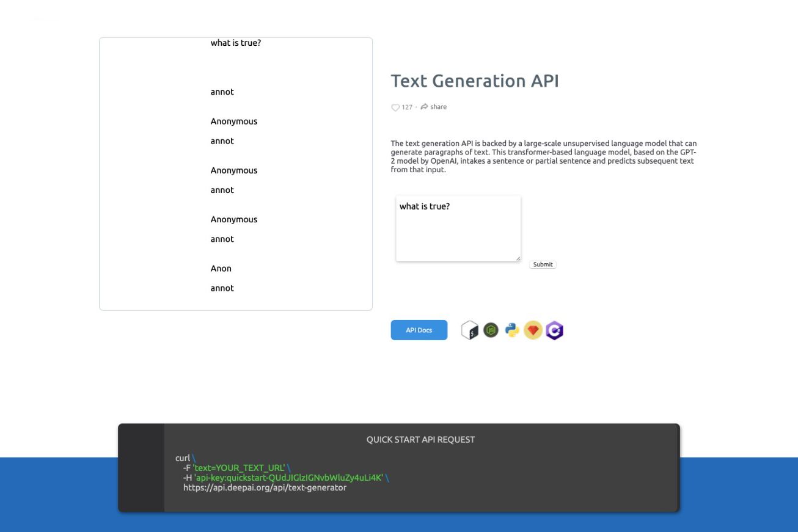
Task: Click the API description paragraph
Action: click(x=544, y=157)
